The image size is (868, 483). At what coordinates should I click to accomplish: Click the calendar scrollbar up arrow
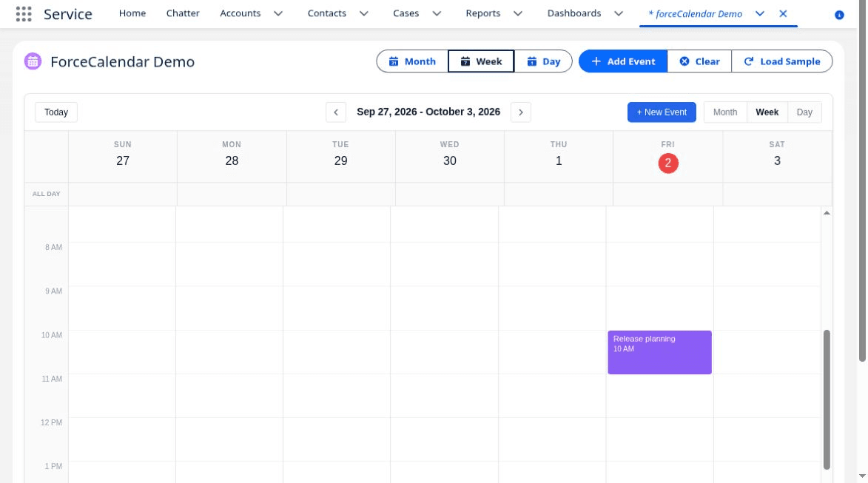(x=827, y=213)
